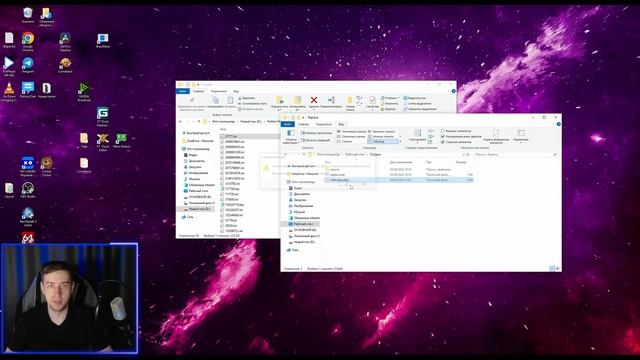This screenshot has width=640, height=360.
Task: Select Small icons layout in front ribbon
Action: [x=382, y=136]
